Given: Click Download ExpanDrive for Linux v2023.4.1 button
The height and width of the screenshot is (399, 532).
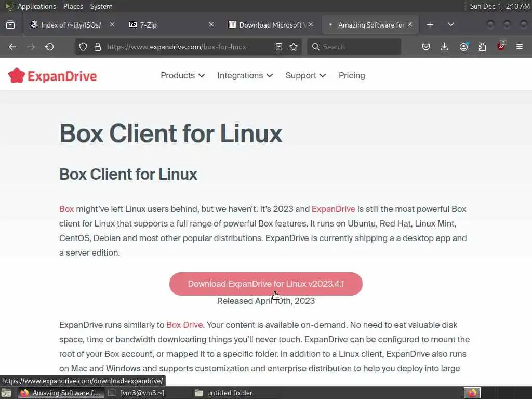Looking at the screenshot, I should pos(266,284).
